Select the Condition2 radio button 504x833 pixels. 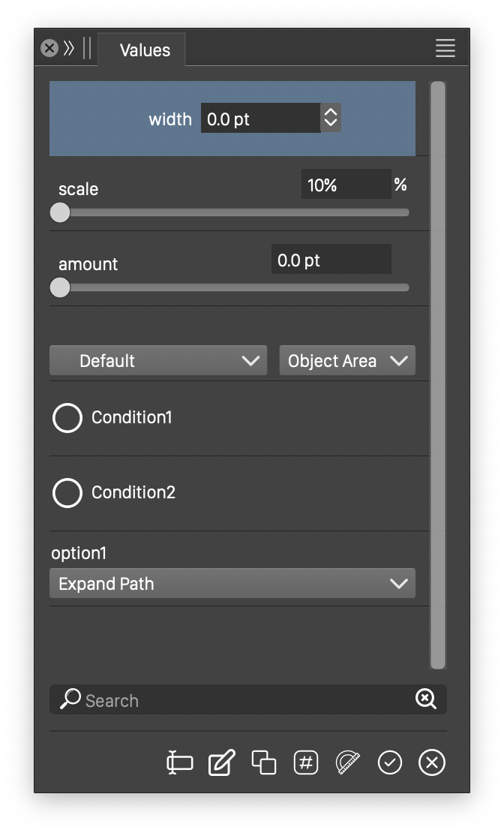coord(67,493)
